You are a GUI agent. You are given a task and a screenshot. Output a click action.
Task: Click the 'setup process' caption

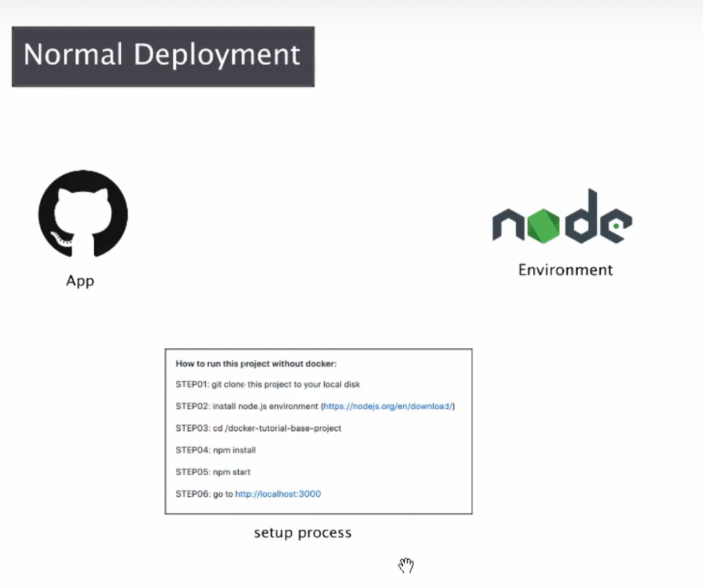303,533
